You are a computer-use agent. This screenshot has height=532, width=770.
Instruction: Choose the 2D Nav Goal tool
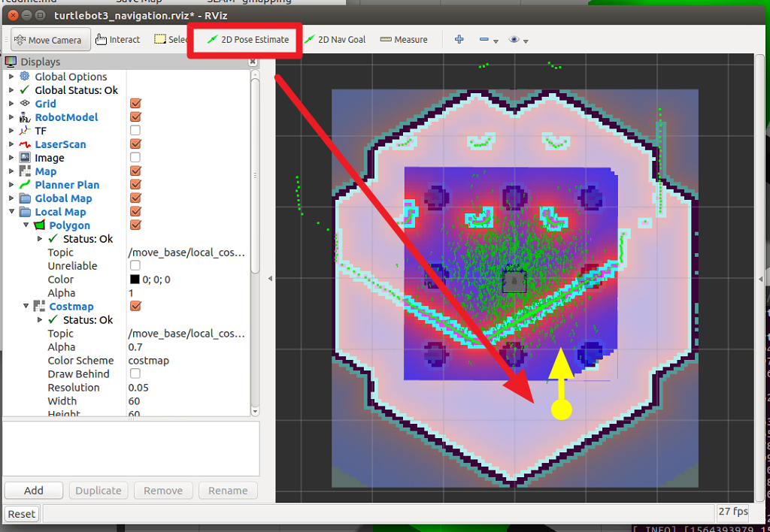pos(335,40)
